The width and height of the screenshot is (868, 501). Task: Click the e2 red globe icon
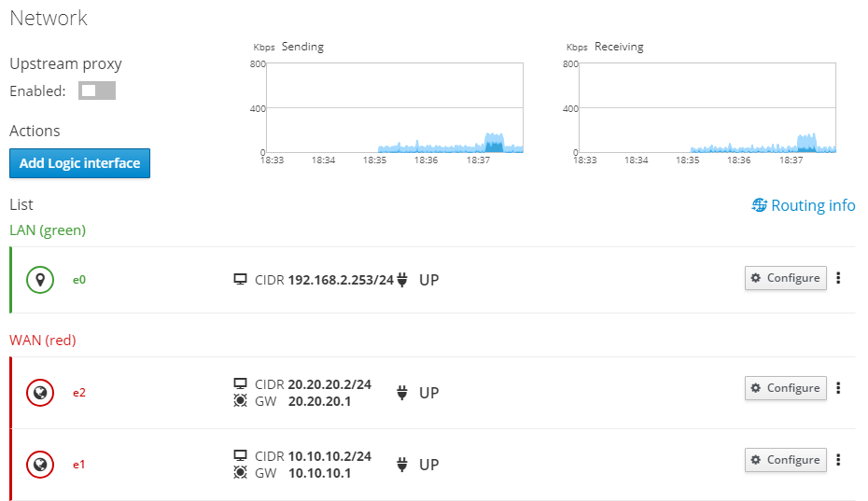pos(40,393)
